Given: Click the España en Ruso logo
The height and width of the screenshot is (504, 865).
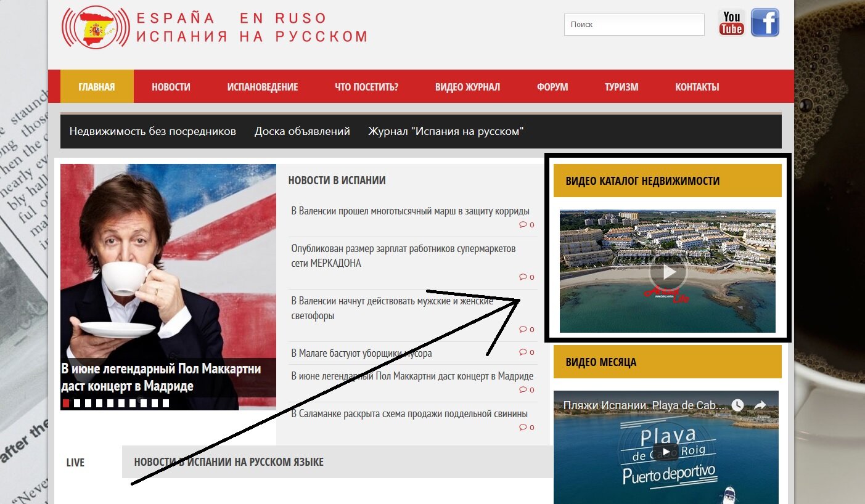Looking at the screenshot, I should [215, 27].
